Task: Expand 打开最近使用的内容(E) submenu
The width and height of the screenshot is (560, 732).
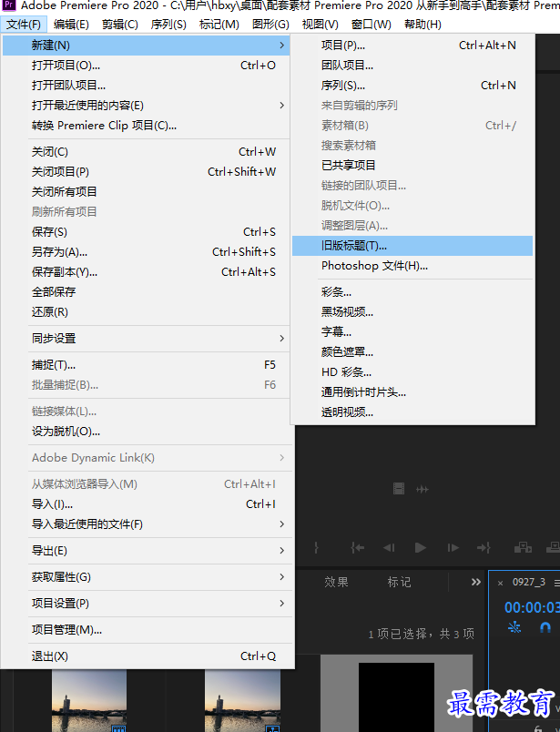Action: point(281,106)
